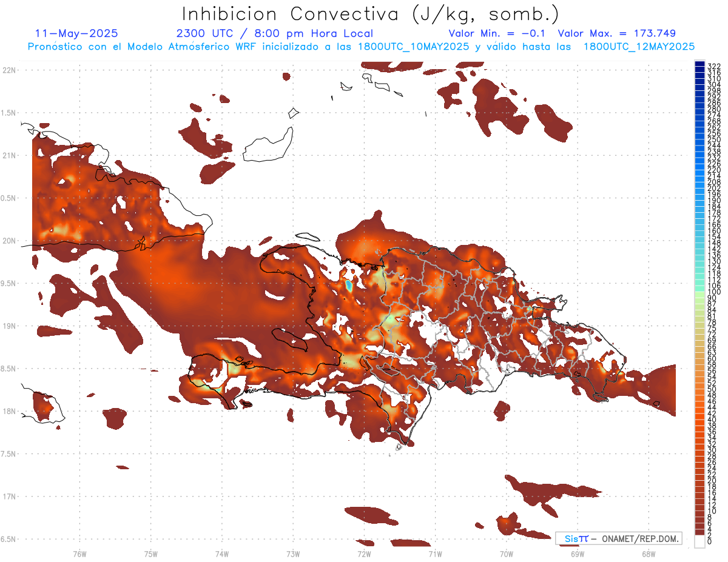Click the white 0 segment at color scale bottom

click(x=699, y=541)
